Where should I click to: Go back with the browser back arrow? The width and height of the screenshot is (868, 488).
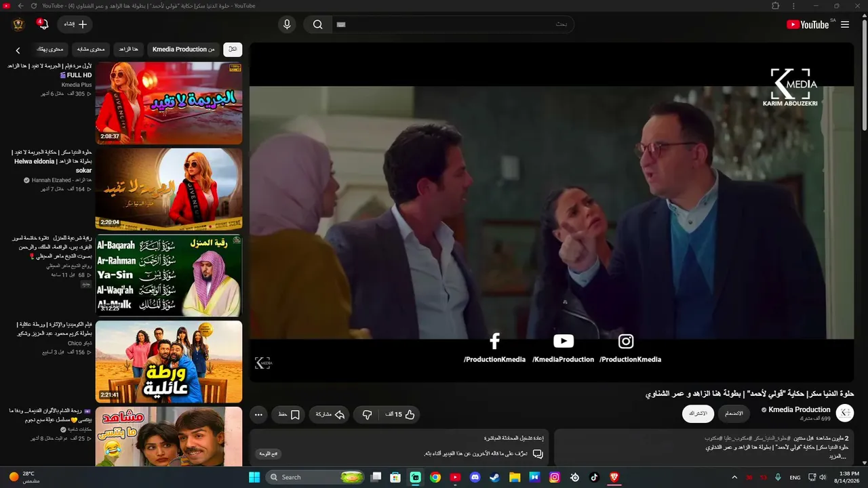(x=20, y=5)
